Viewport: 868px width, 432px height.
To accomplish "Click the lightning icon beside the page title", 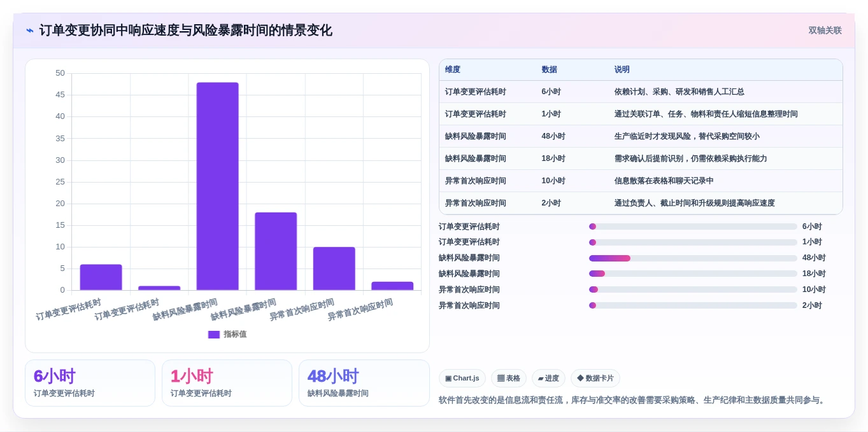I will click(30, 31).
